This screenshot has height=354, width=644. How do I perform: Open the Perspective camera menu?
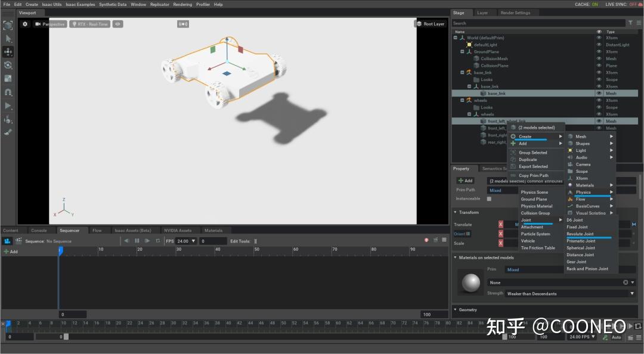coord(50,24)
